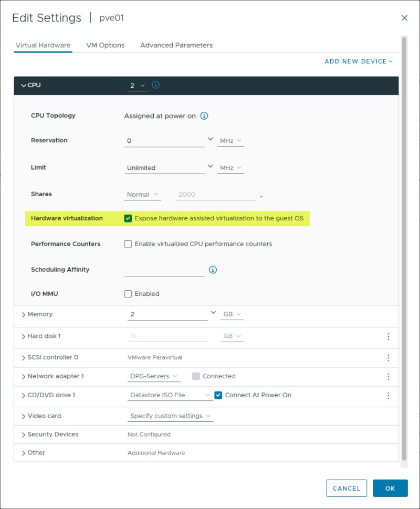The height and width of the screenshot is (509, 420).
Task: Click the info icon next to Scheduling Affinity
Action: coord(213,269)
